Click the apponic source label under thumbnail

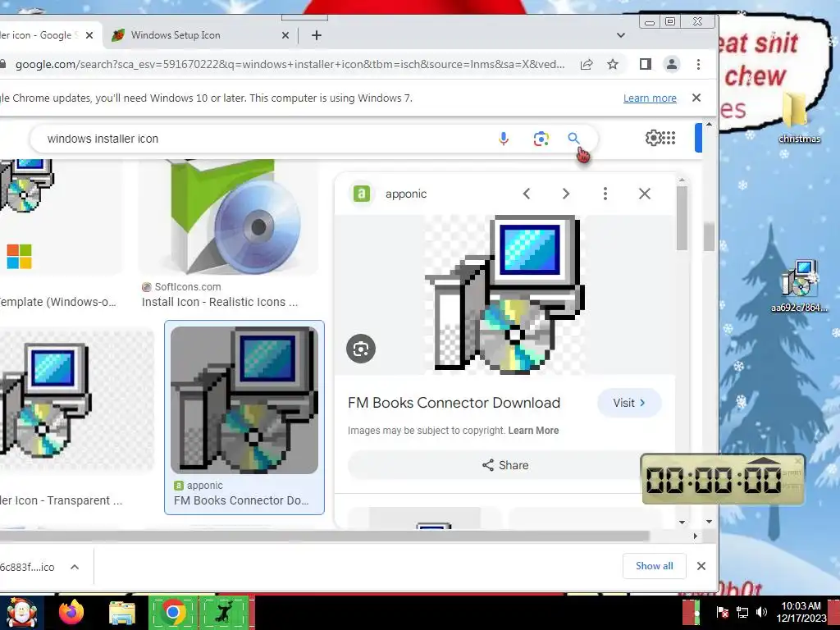point(204,486)
